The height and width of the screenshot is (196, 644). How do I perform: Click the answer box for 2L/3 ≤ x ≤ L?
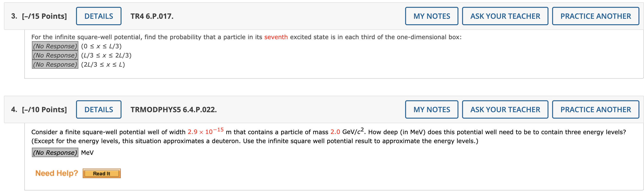pyautogui.click(x=55, y=65)
